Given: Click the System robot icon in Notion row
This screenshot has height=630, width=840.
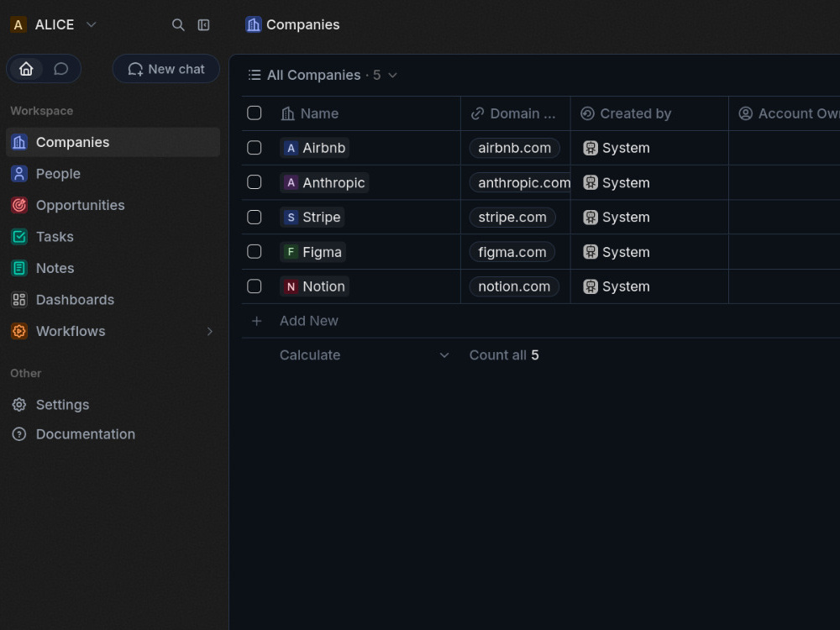Looking at the screenshot, I should (591, 286).
